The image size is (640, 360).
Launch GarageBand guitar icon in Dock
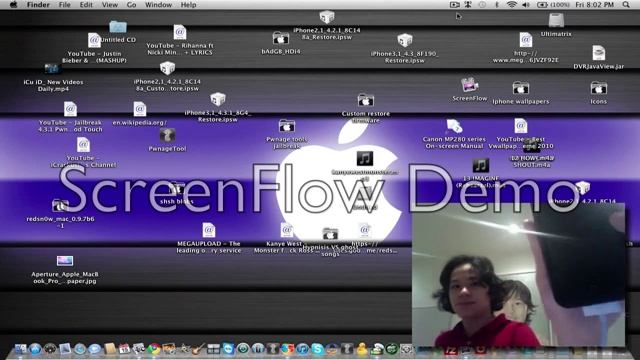(198, 349)
